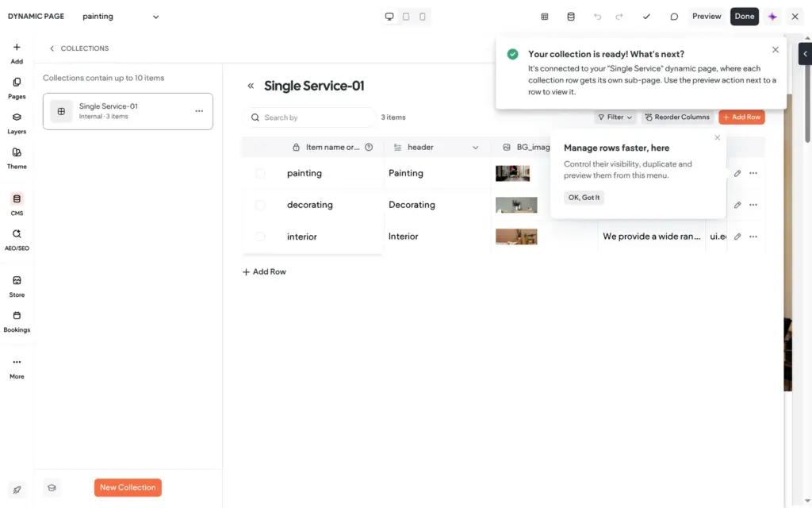Click the Interior header cell
812x508 pixels.
coord(437,237)
